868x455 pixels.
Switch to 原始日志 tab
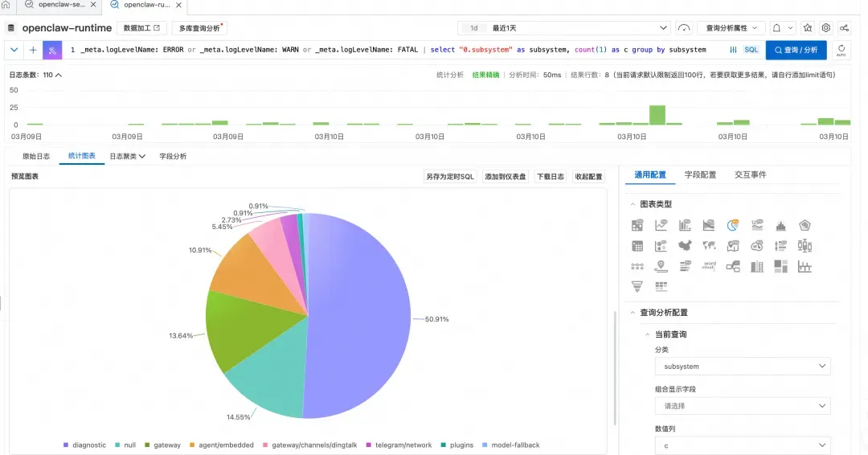coord(36,156)
